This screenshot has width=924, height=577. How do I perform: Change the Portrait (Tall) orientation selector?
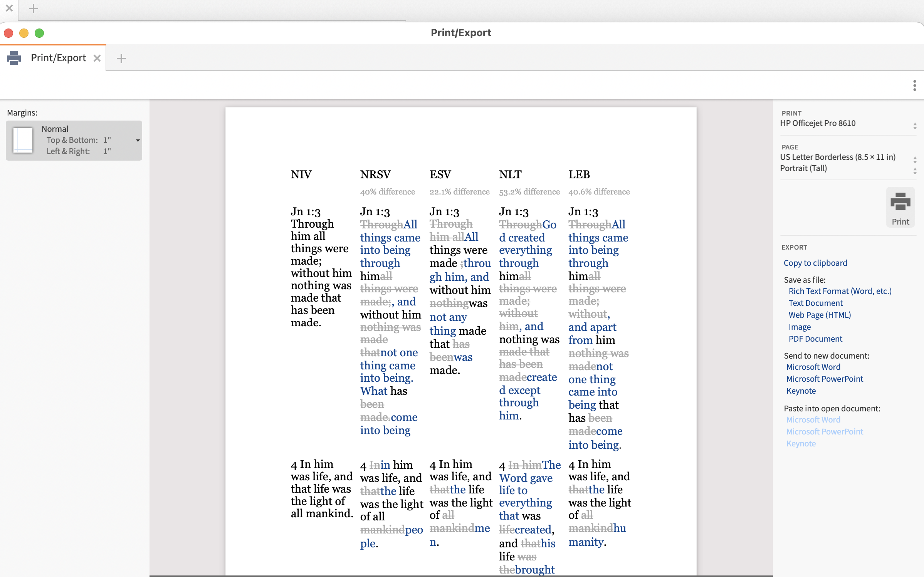coord(848,168)
